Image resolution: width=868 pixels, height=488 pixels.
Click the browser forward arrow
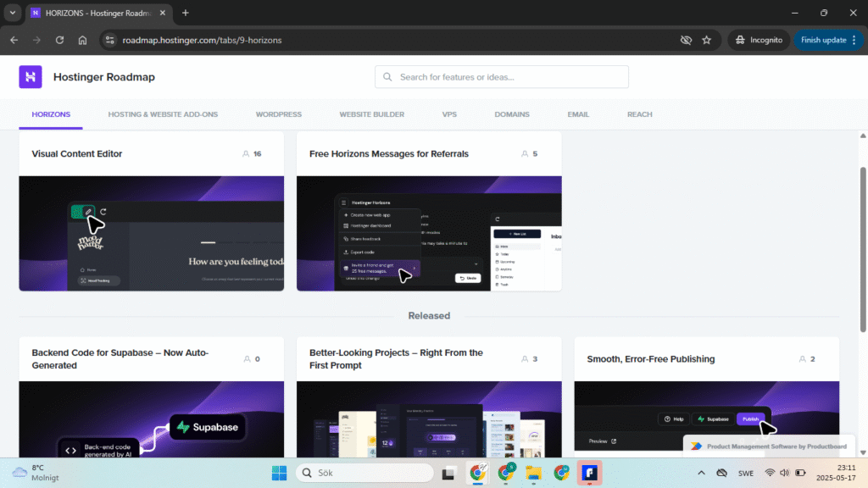pyautogui.click(x=36, y=40)
